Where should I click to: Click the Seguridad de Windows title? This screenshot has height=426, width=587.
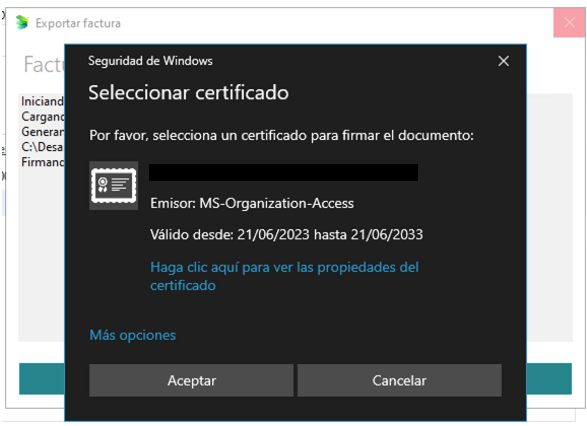(150, 61)
